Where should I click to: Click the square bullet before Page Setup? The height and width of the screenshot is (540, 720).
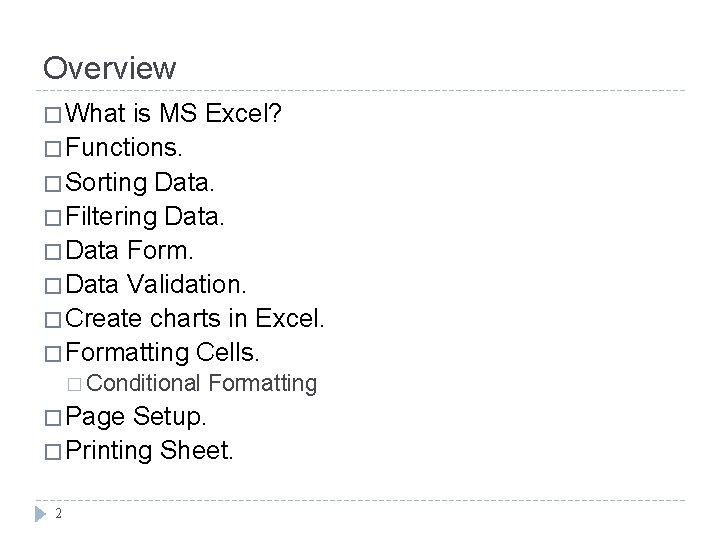click(53, 418)
